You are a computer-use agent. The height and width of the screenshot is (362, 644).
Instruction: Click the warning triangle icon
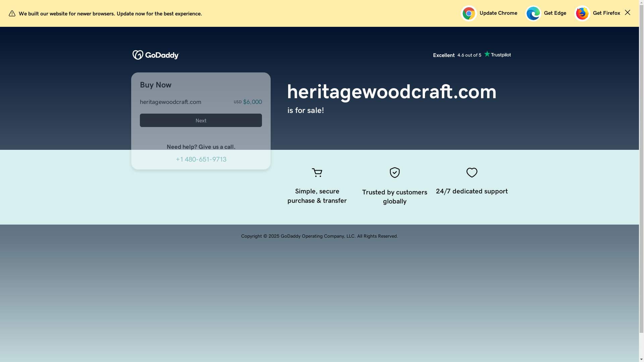12,13
